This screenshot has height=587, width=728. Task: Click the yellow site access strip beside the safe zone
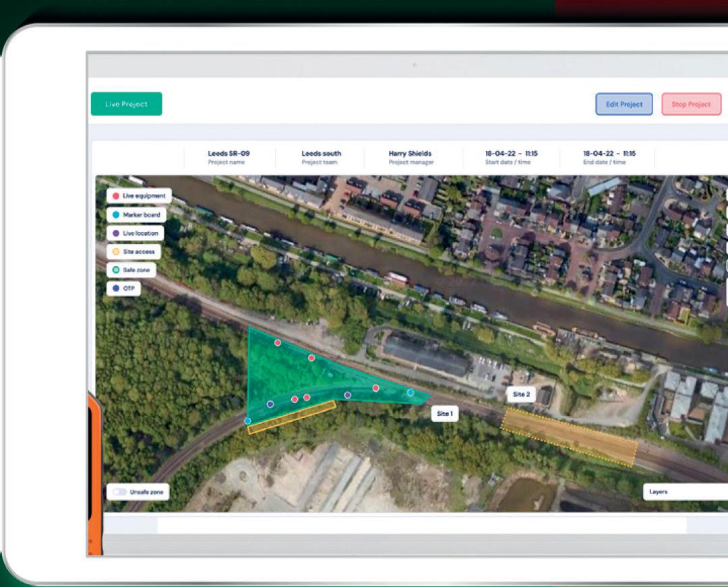coord(292,417)
